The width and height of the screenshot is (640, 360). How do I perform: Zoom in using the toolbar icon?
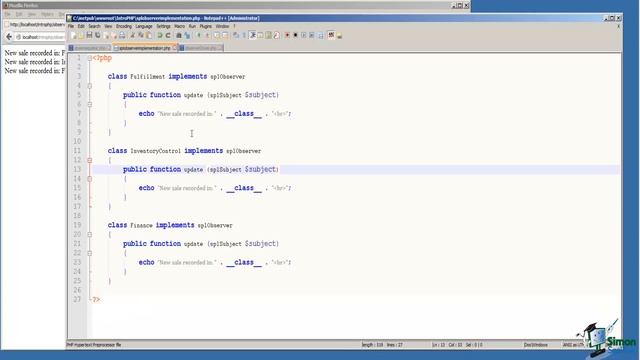(199, 36)
